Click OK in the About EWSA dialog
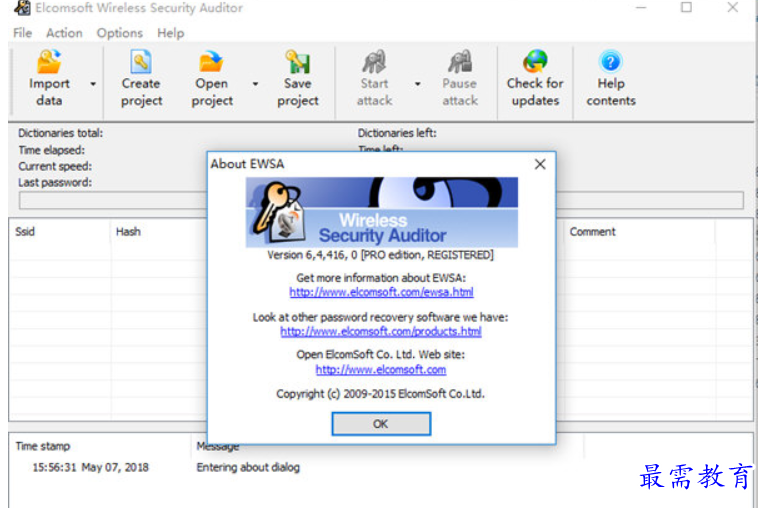 (x=381, y=424)
